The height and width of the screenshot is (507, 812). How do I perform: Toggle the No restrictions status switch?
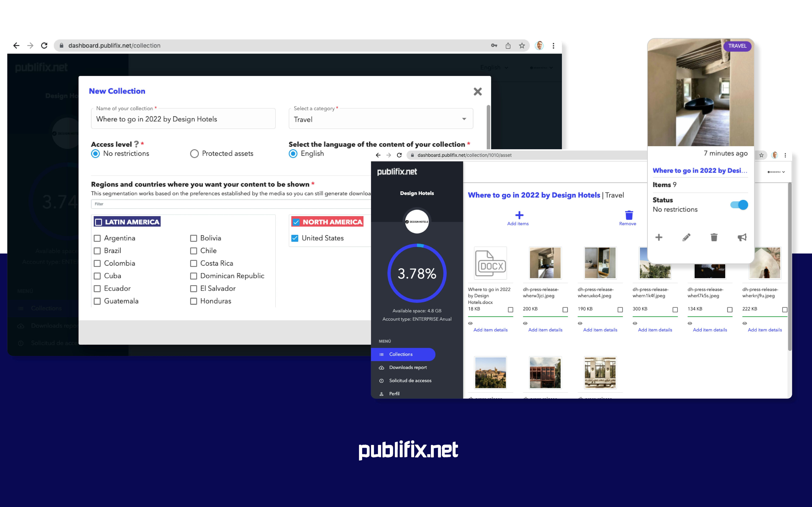[739, 205]
